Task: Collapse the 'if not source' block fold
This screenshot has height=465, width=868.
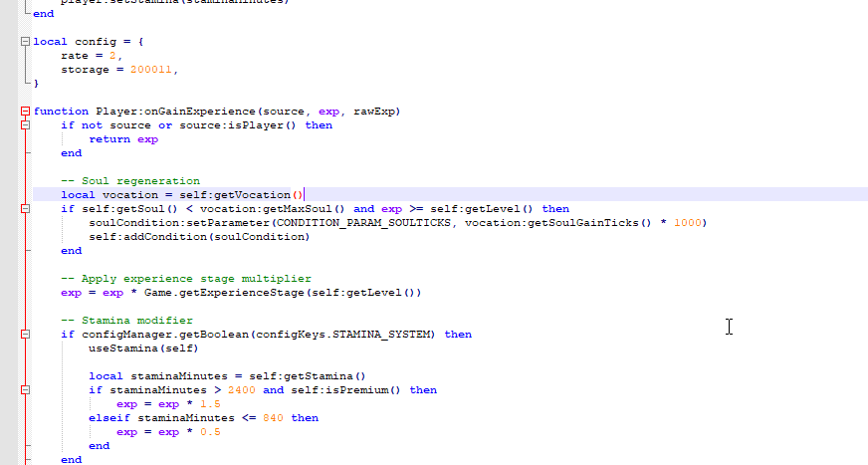Action: (x=25, y=125)
